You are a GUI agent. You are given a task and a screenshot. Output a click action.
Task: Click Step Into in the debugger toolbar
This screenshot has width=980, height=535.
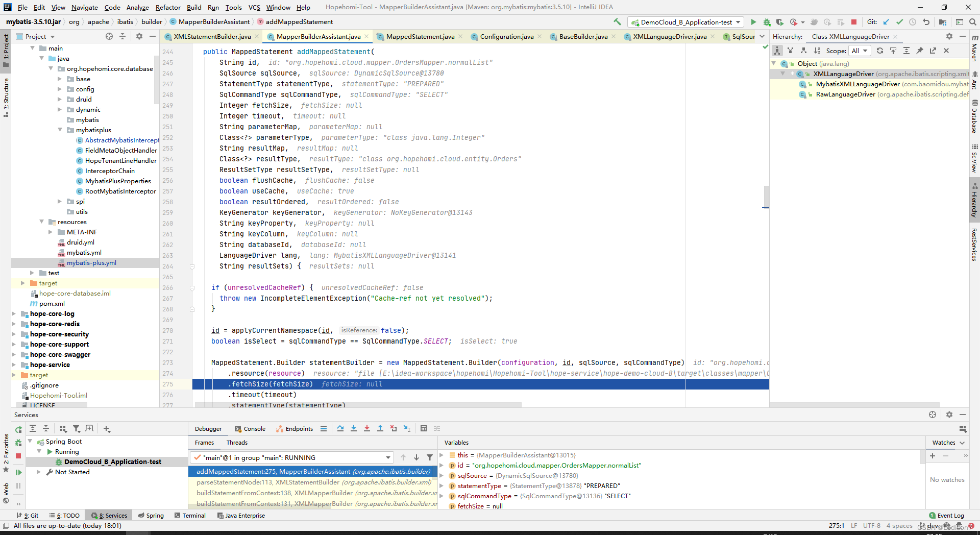coord(354,429)
